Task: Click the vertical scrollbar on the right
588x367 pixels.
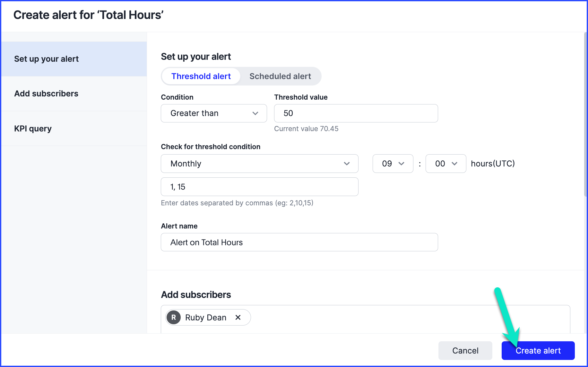Action: [585, 116]
